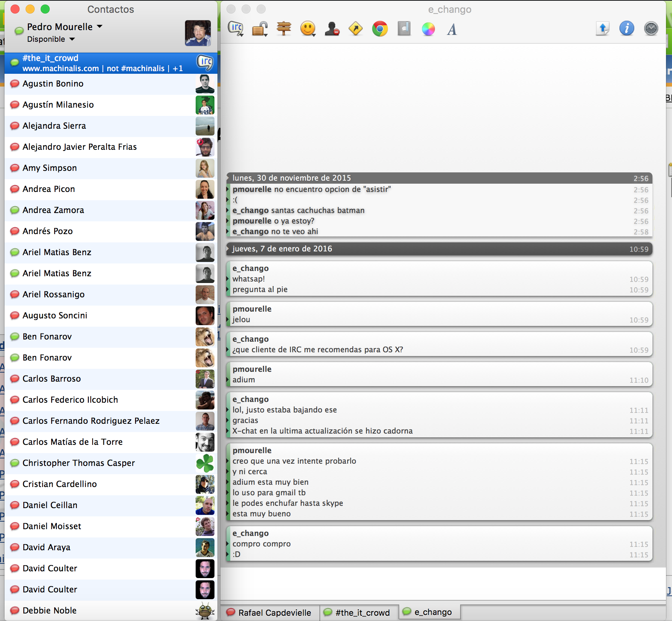Select contact Carlos Matías de la Torre

(111, 442)
